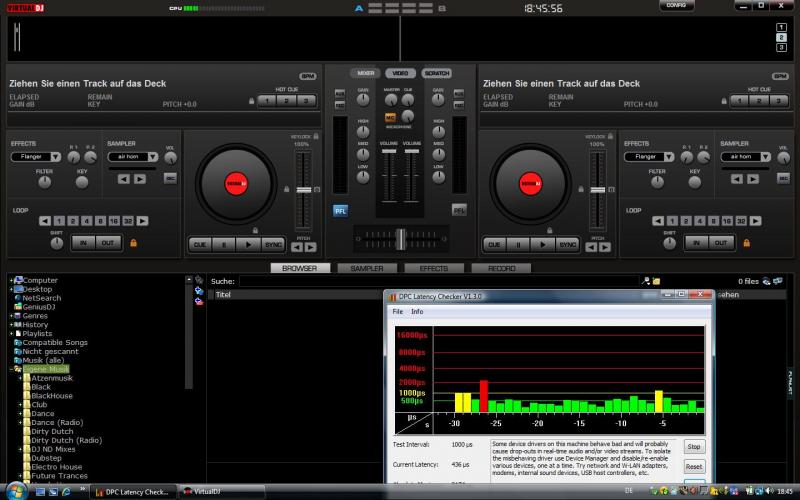Click the left deck pitch slider handle
Screen dimensions: 800x500
tap(304, 190)
